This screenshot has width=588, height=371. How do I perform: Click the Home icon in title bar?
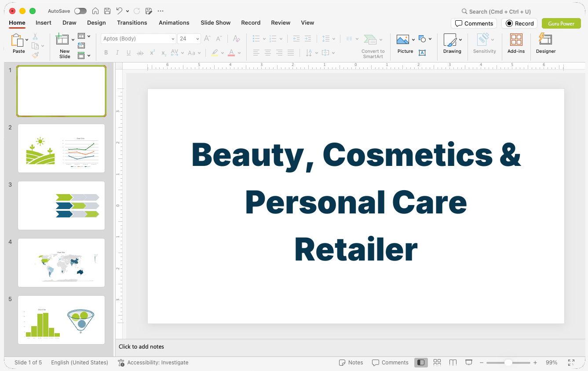[95, 11]
